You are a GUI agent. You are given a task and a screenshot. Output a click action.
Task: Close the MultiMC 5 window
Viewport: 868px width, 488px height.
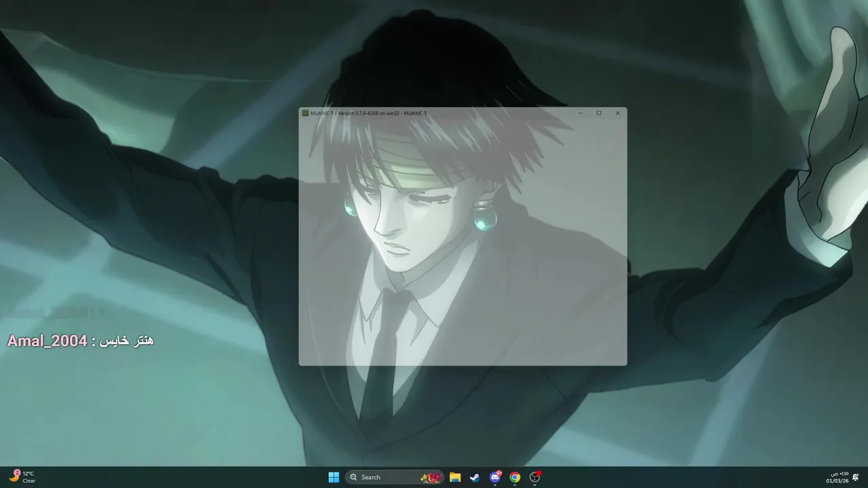tap(618, 113)
